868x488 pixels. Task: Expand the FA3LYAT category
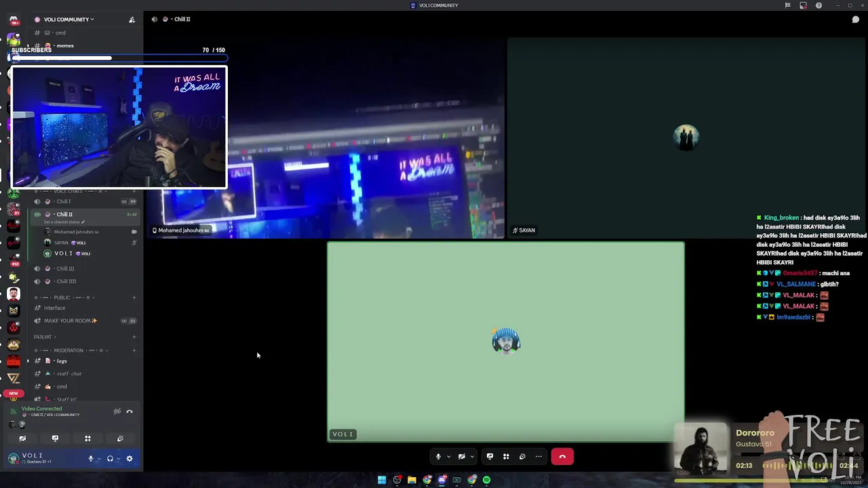[x=45, y=337]
